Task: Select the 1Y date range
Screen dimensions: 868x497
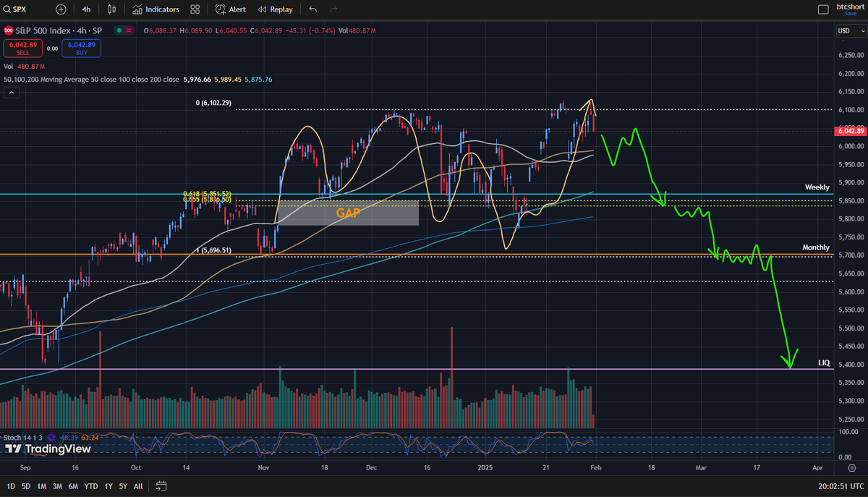Action: (x=109, y=485)
